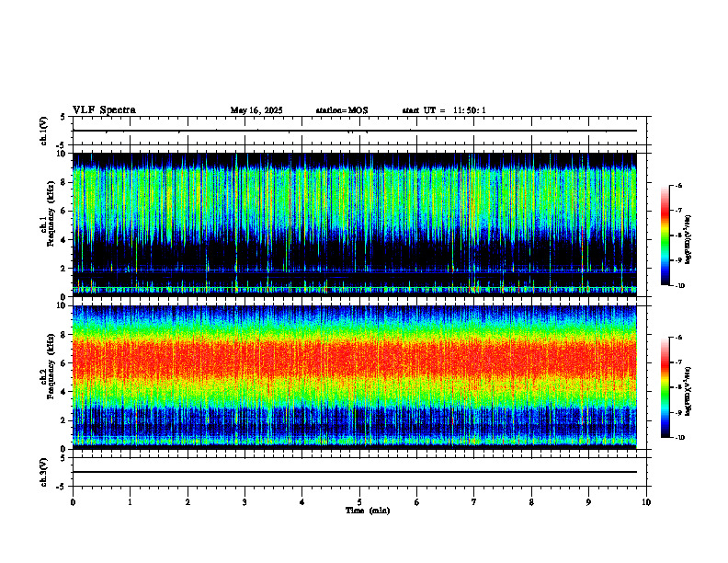
Task: Click time-axis tick label "8"
Action: 531,502
